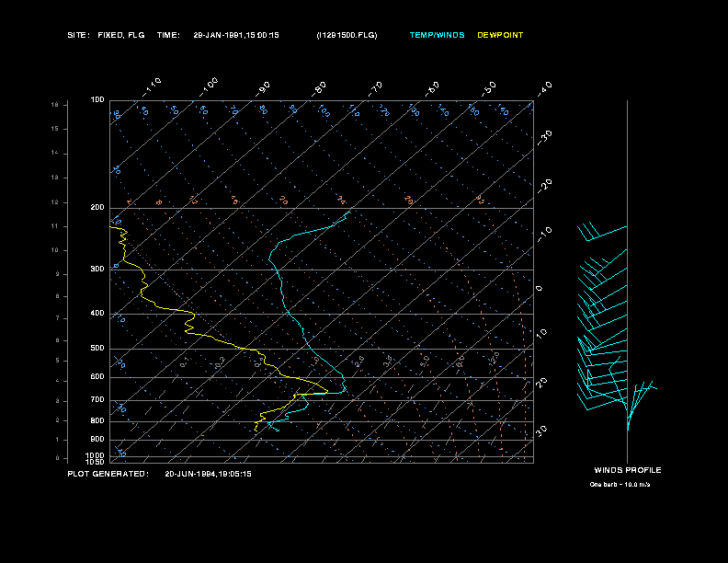Click the -20 temperature label on right edge
The image size is (728, 563).
544,186
